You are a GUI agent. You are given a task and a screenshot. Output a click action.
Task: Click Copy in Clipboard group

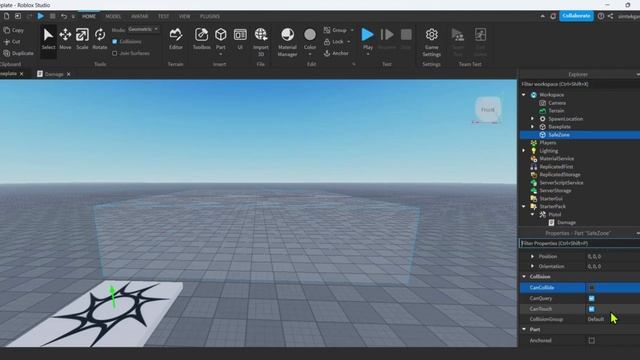tap(13, 30)
